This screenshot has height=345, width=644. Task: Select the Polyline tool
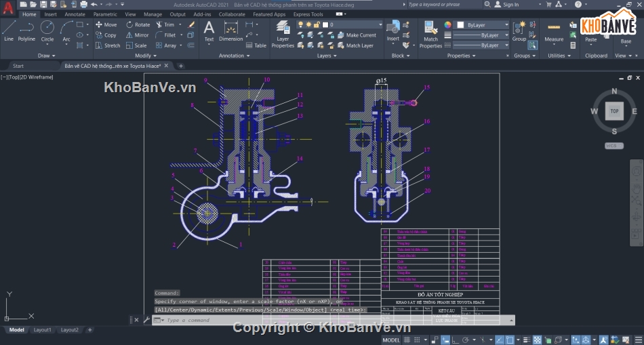pyautogui.click(x=26, y=31)
